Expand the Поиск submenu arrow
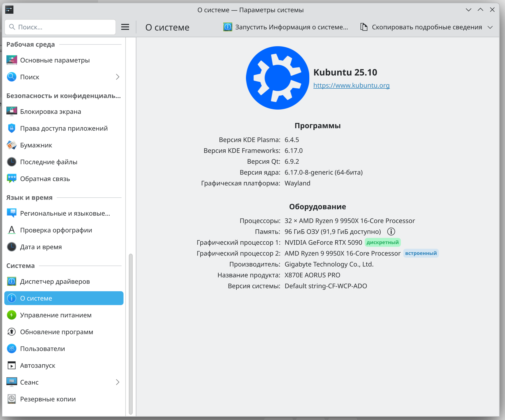 [117, 77]
